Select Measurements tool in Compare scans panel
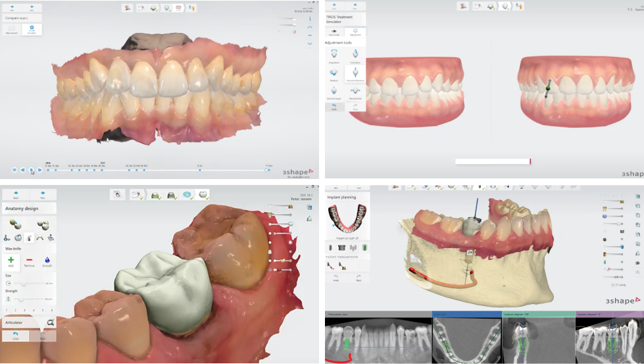Viewport: 644px width, 364px height. pos(12,30)
